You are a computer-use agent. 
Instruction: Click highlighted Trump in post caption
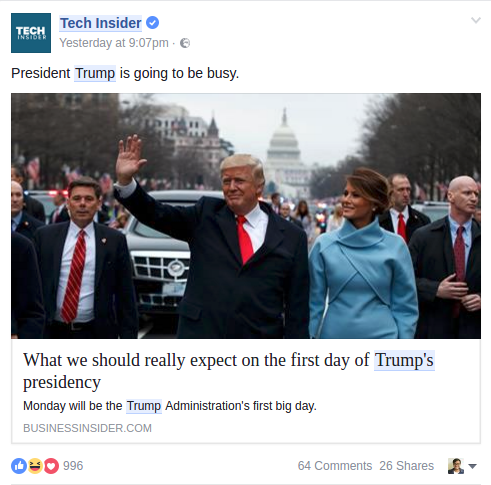point(95,73)
